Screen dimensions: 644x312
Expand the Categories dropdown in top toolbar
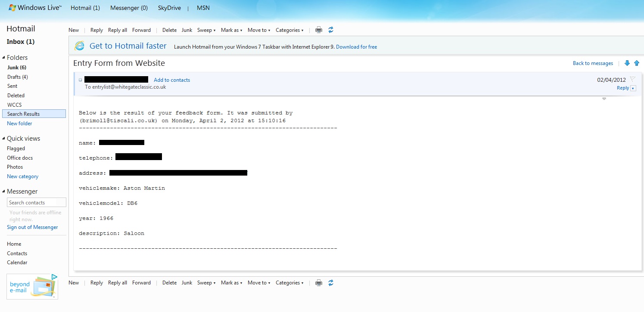[289, 30]
